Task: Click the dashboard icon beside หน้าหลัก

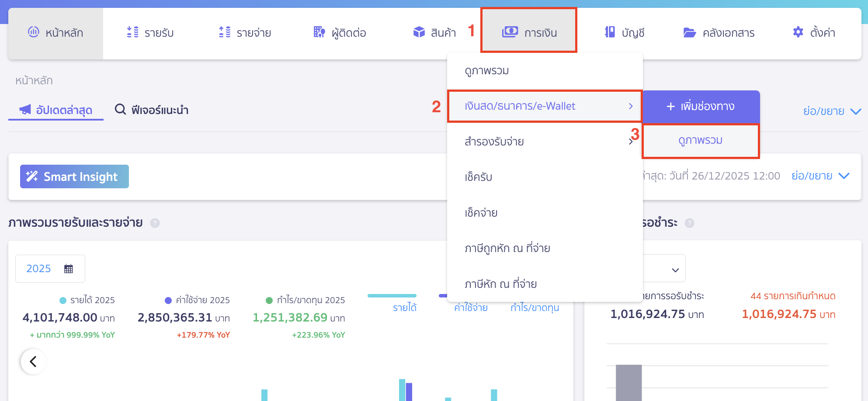Action: [x=34, y=32]
